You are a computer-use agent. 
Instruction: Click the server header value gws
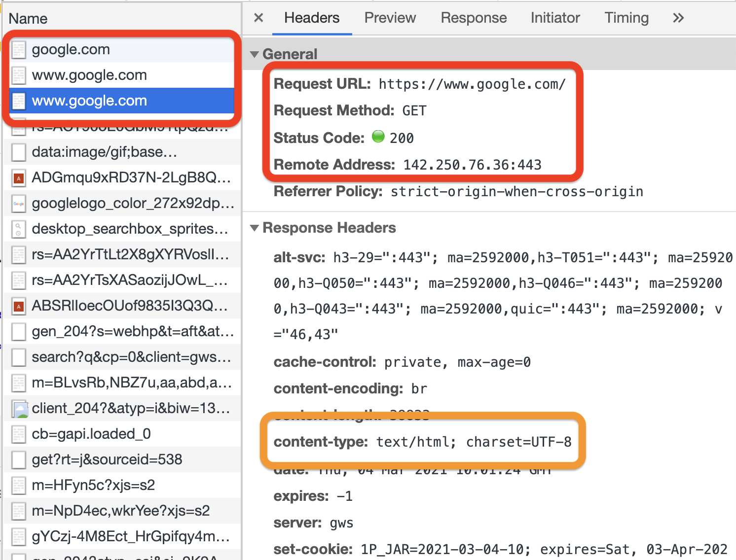341,523
